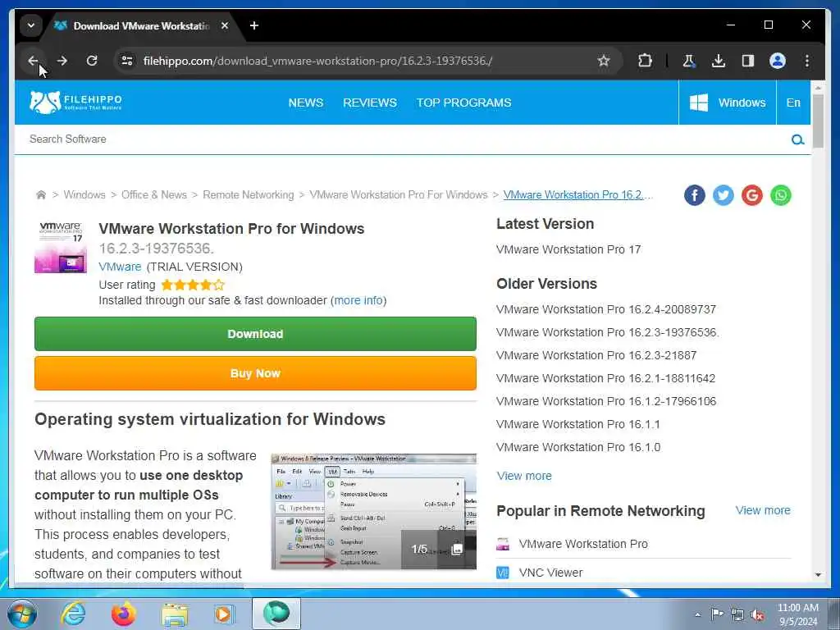840x630 pixels.
Task: Close the Download VMware Workstation tab
Action: [x=225, y=25]
